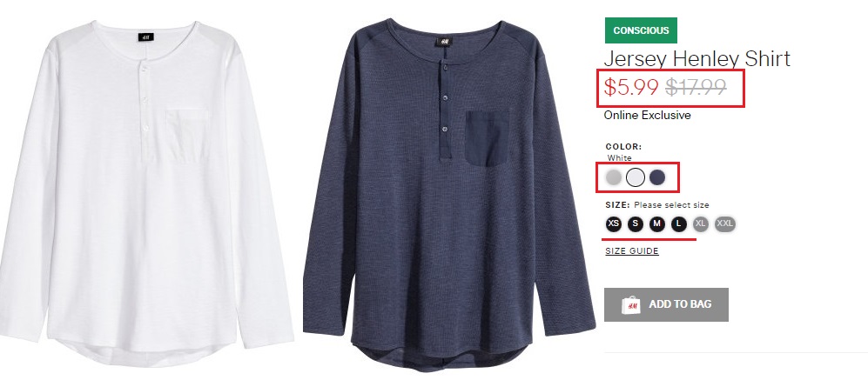Viewport: 868px width, 380px height.
Task: Select size XS
Action: 614,224
